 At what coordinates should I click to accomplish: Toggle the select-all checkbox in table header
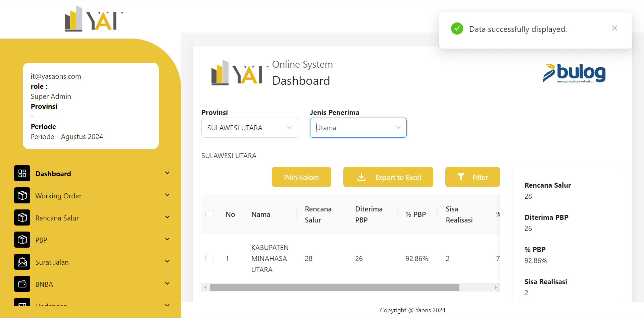[209, 214]
